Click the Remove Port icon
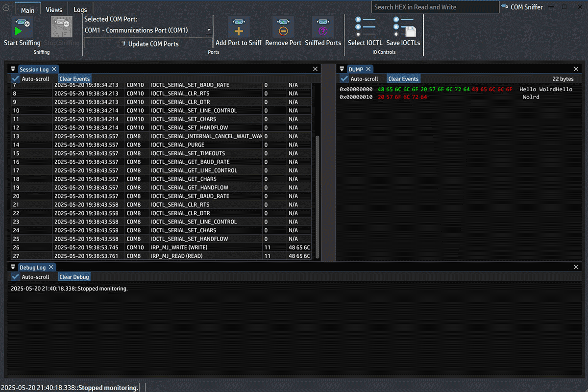 pyautogui.click(x=283, y=27)
